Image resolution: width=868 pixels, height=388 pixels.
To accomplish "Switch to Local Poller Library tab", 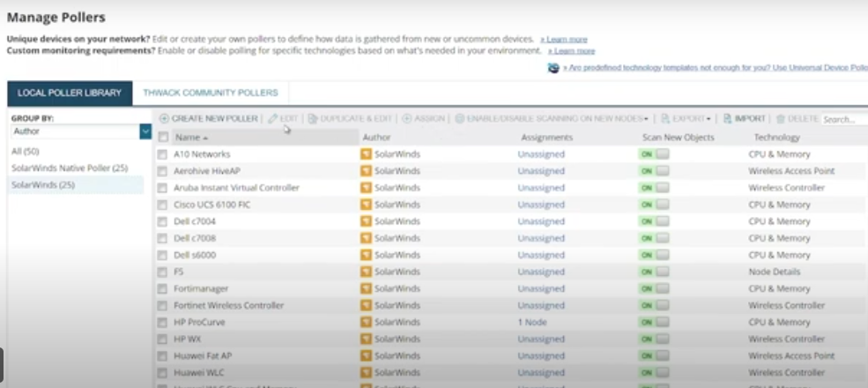I will pos(70,93).
